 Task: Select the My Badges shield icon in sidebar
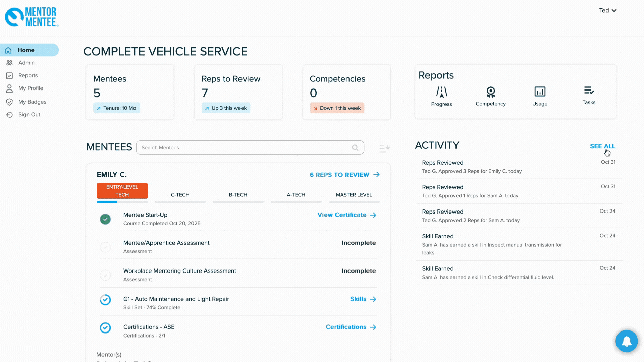click(x=10, y=102)
